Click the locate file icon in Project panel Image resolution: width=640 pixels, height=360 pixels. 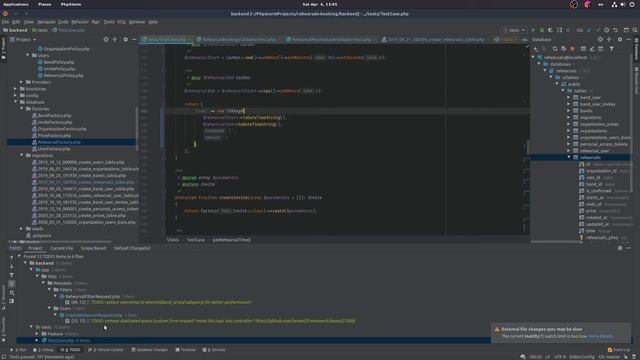click(x=106, y=40)
